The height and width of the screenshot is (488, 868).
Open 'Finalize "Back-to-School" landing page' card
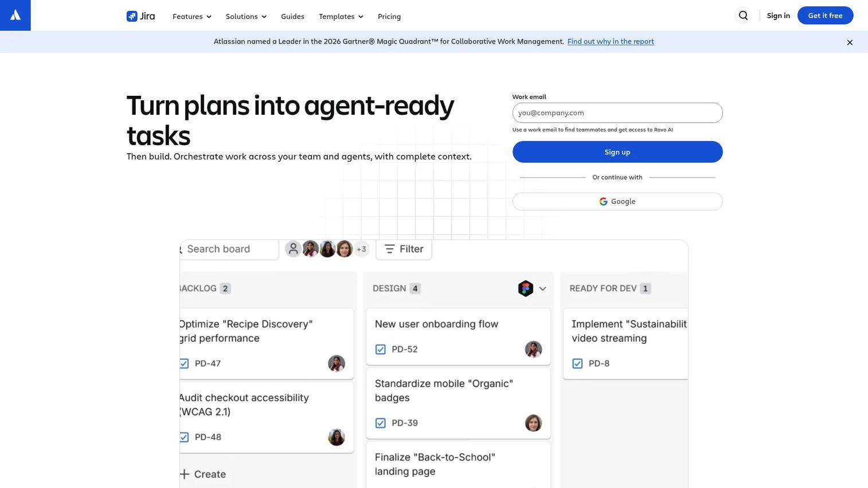[x=458, y=464]
